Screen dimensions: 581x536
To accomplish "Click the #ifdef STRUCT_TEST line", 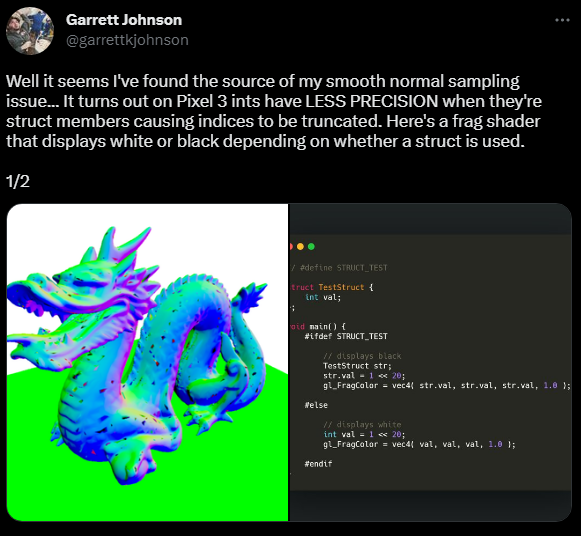I will tap(346, 336).
